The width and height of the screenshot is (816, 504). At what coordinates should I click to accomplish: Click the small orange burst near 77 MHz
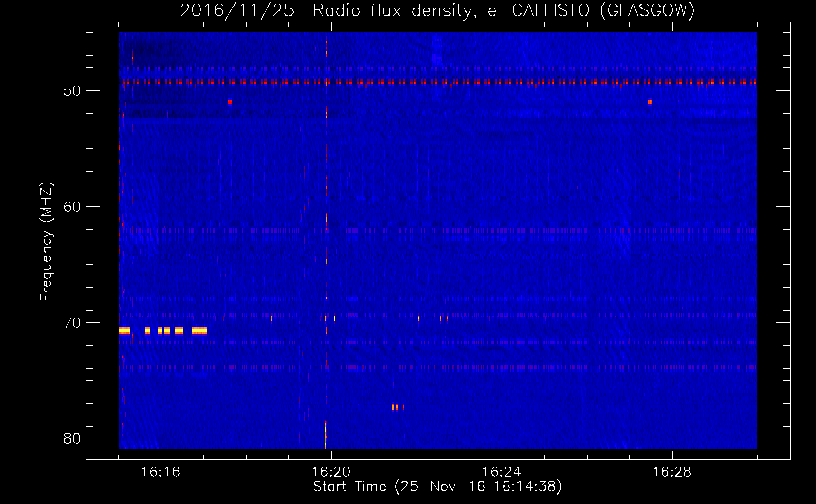(x=397, y=407)
